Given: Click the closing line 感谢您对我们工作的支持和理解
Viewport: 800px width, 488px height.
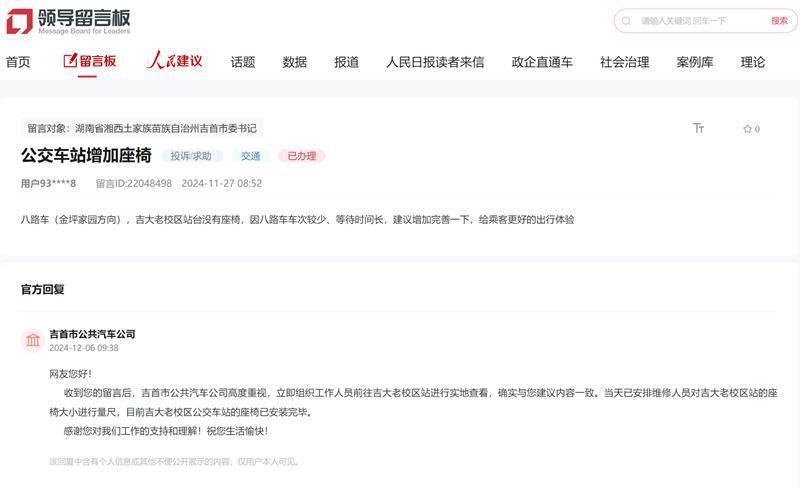Looking at the screenshot, I should pos(166,431).
